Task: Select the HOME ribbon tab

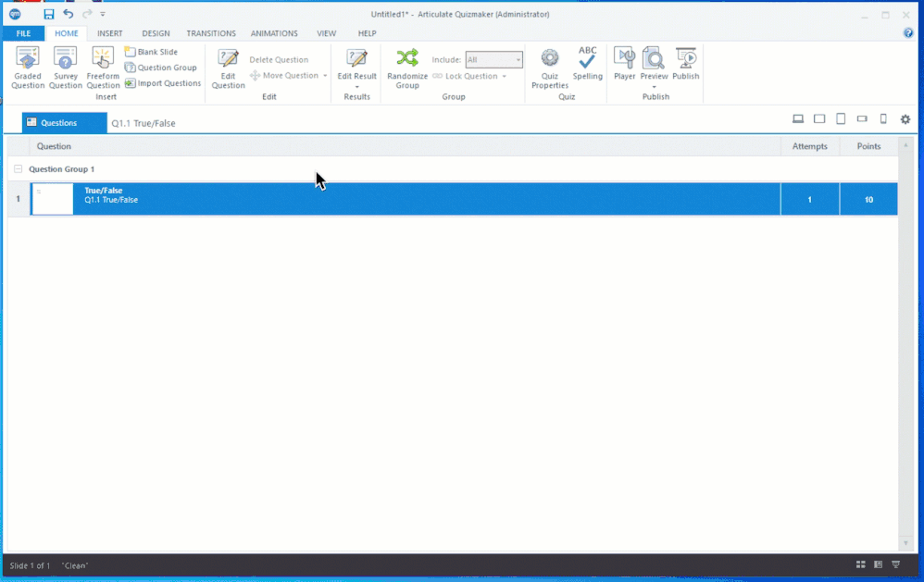Action: point(67,33)
